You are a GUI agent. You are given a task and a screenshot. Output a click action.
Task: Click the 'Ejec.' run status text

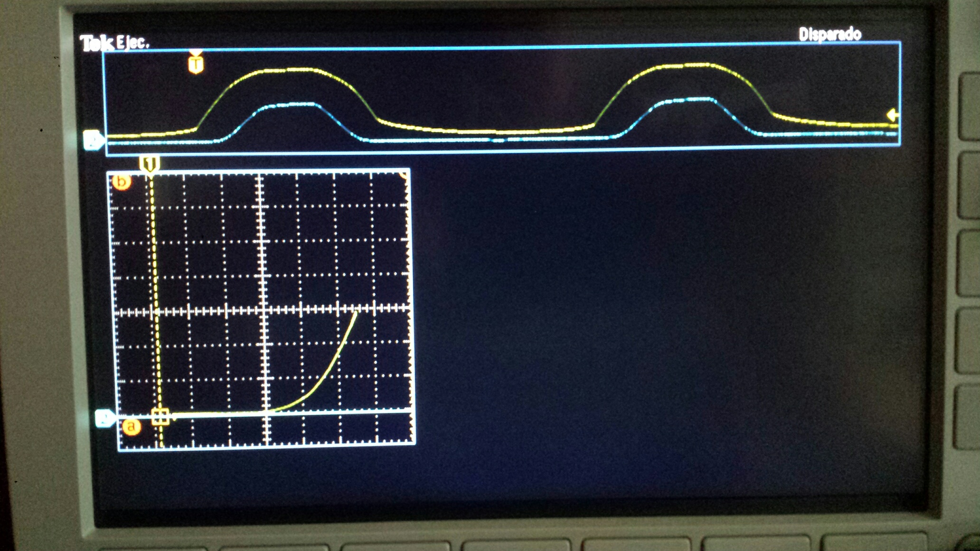click(x=132, y=42)
